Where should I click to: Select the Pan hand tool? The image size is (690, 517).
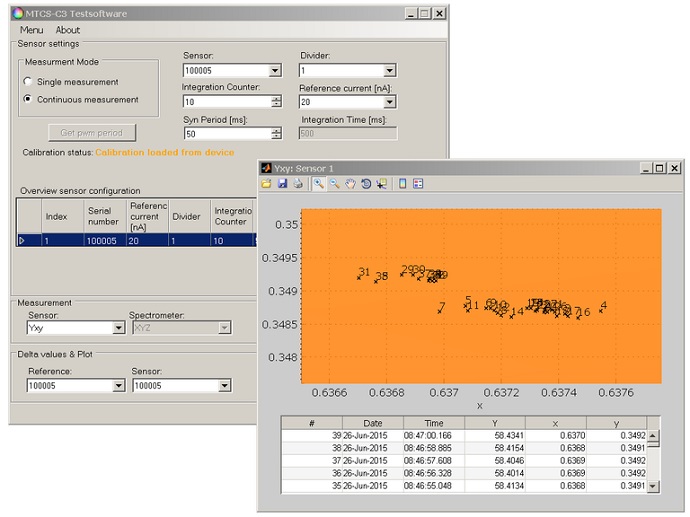tap(350, 184)
